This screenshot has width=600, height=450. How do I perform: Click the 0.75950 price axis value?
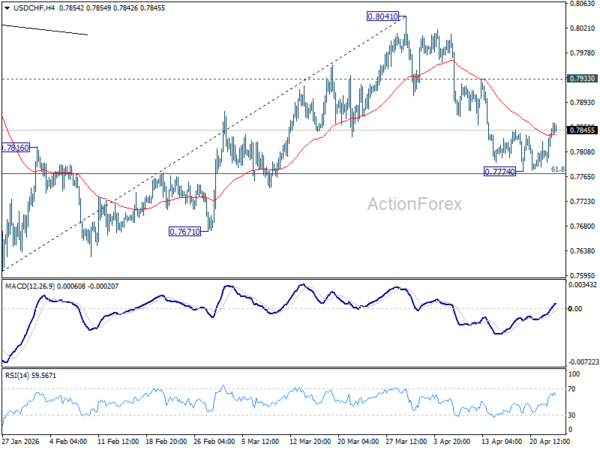click(582, 276)
